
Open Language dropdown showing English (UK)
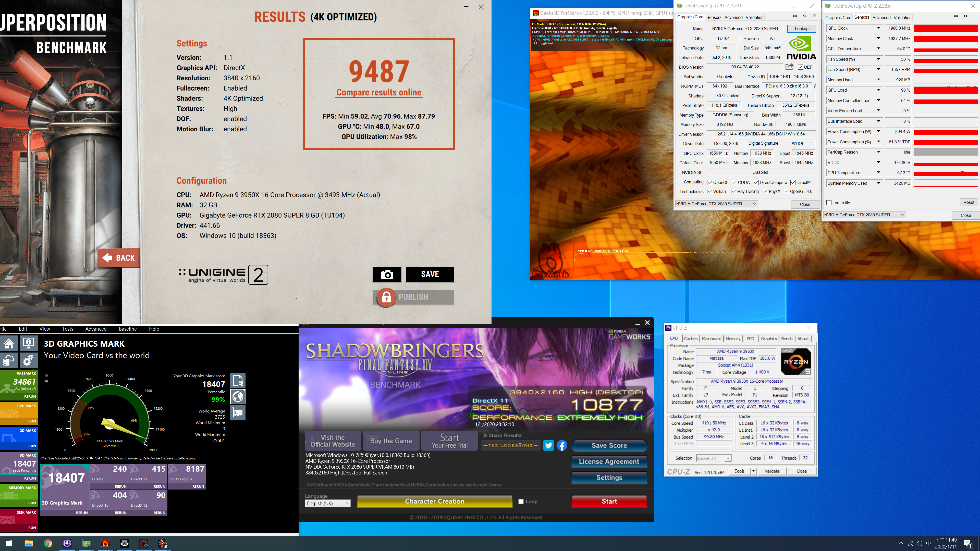[x=327, y=504]
